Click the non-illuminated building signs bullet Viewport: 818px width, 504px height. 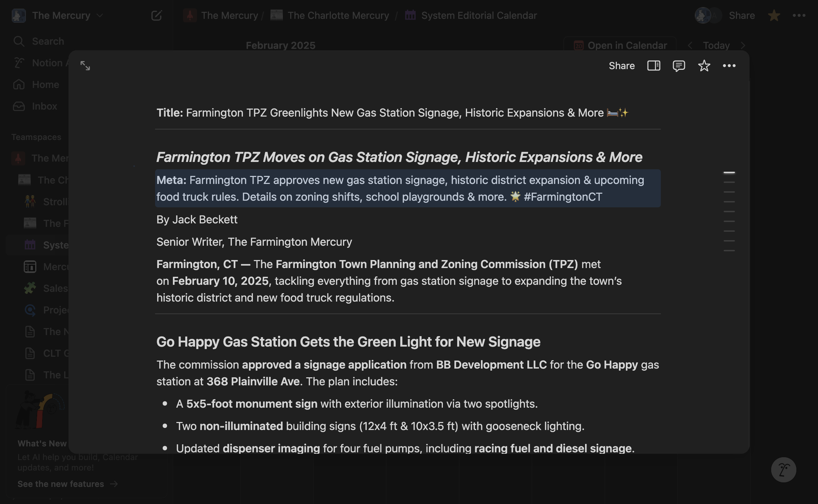coord(380,426)
